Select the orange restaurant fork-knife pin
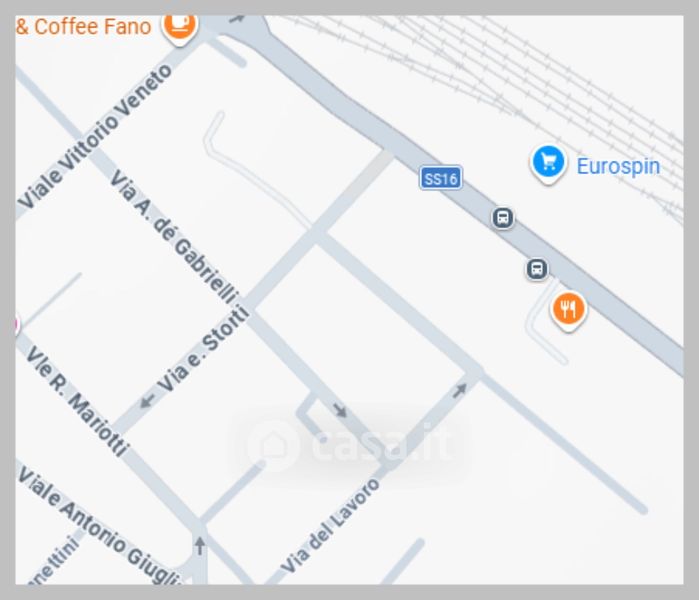Viewport: 699px width, 600px height. pyautogui.click(x=568, y=311)
